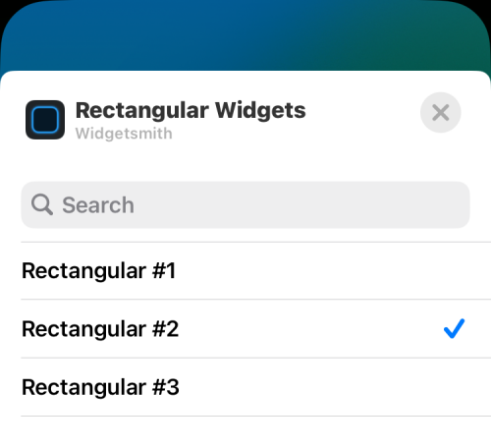Click the blank space right of Rectangular #1

pyautogui.click(x=327, y=271)
